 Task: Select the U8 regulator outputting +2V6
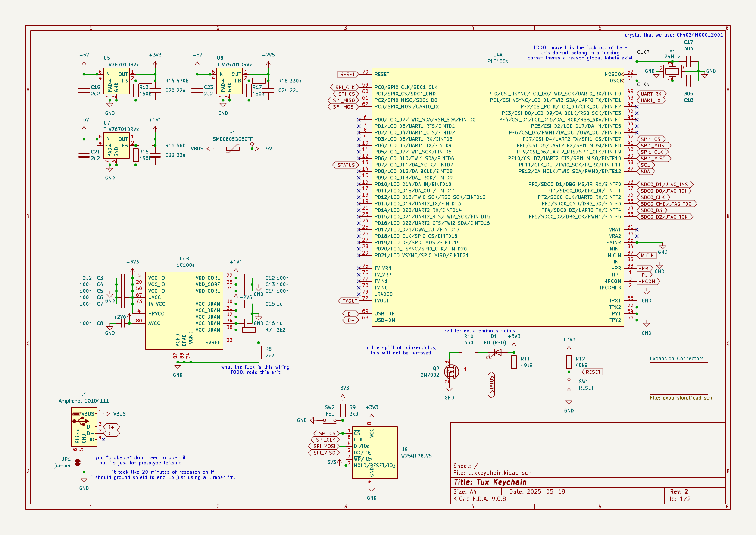tap(229, 81)
